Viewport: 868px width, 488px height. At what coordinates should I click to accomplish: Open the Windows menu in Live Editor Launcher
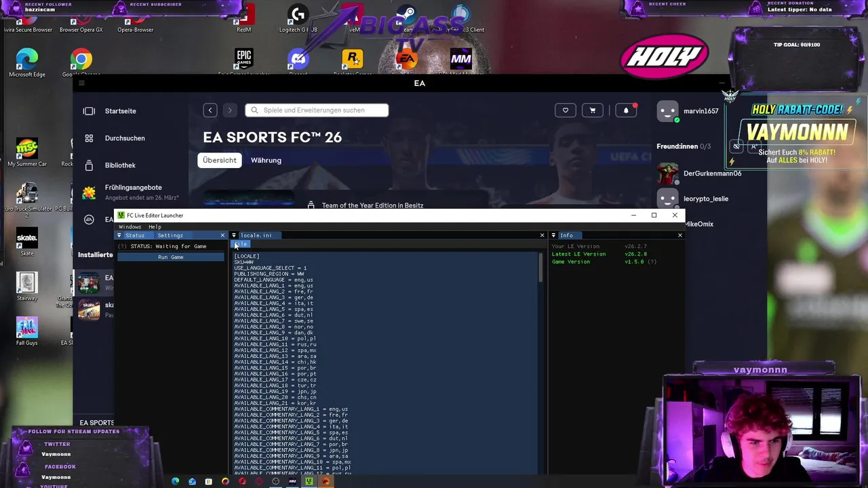point(130,227)
